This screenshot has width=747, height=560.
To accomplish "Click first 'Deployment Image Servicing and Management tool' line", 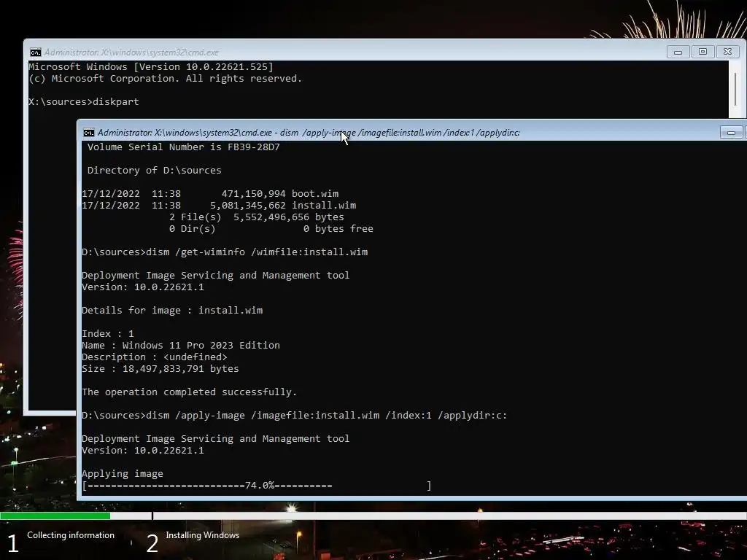I will pos(216,275).
